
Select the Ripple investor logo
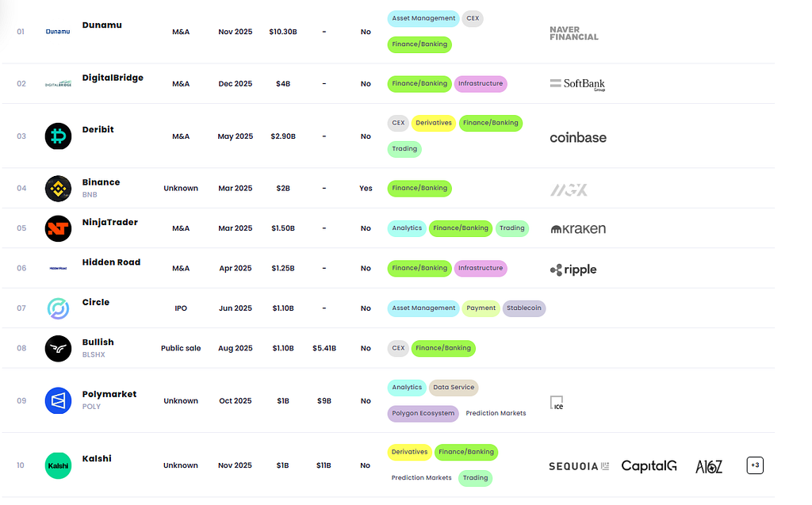573,270
